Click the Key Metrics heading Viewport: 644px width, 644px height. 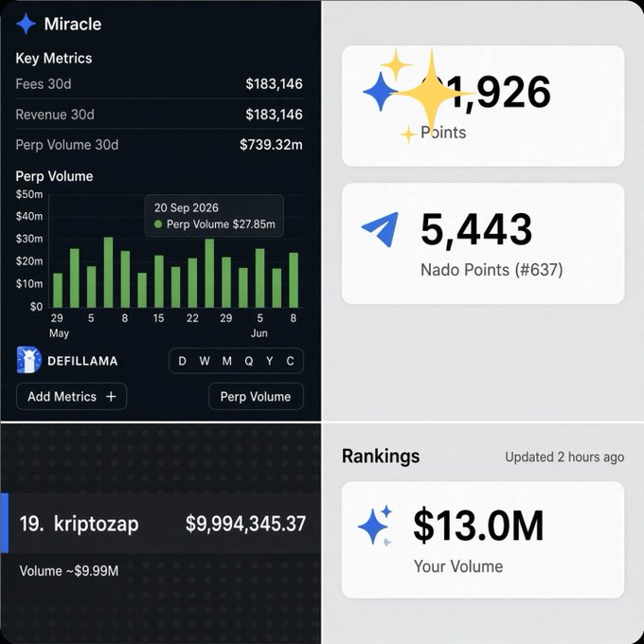(54, 59)
